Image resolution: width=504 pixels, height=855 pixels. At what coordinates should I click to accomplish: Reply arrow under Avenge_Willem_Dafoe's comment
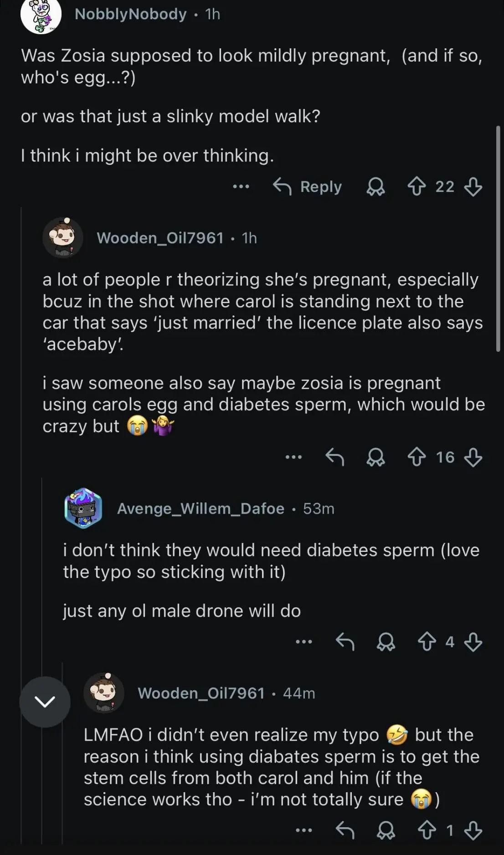(345, 642)
